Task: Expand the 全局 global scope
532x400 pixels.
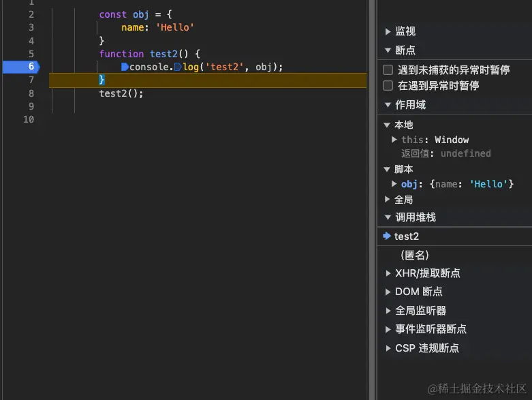Action: tap(387, 199)
